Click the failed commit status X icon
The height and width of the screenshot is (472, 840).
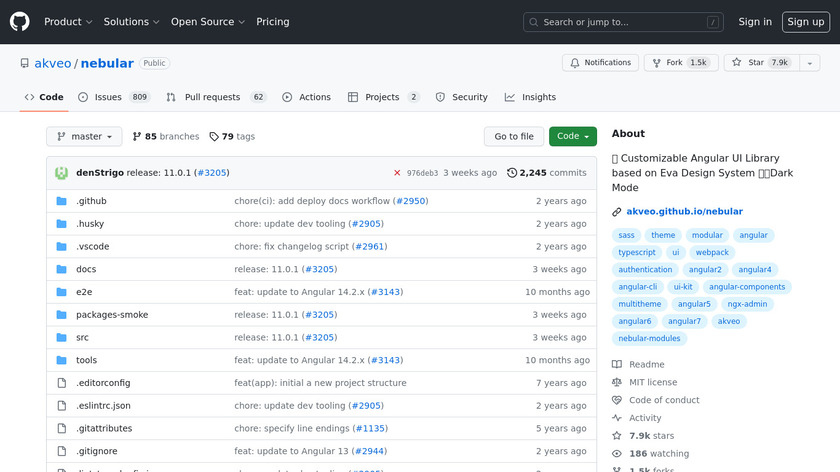point(397,173)
